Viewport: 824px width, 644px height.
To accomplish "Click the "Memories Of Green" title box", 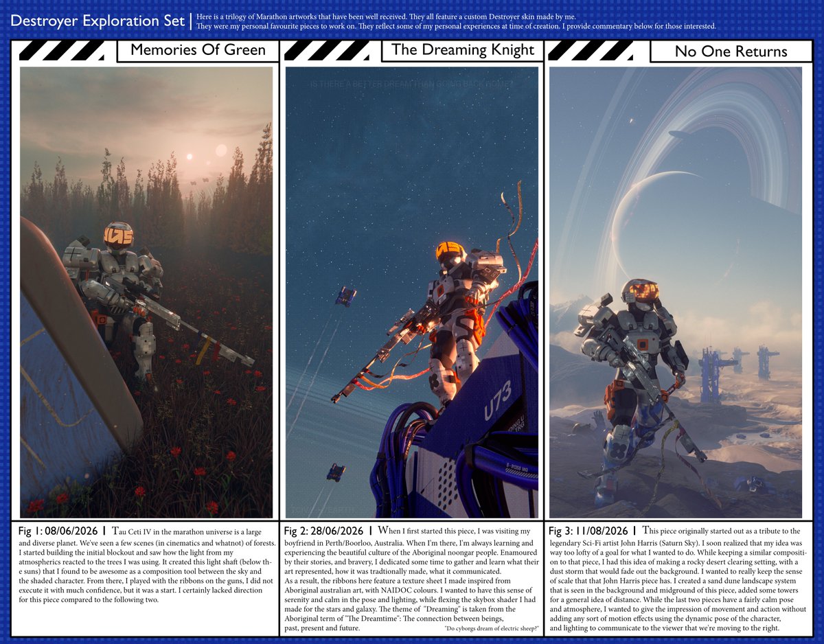I will [198, 50].
